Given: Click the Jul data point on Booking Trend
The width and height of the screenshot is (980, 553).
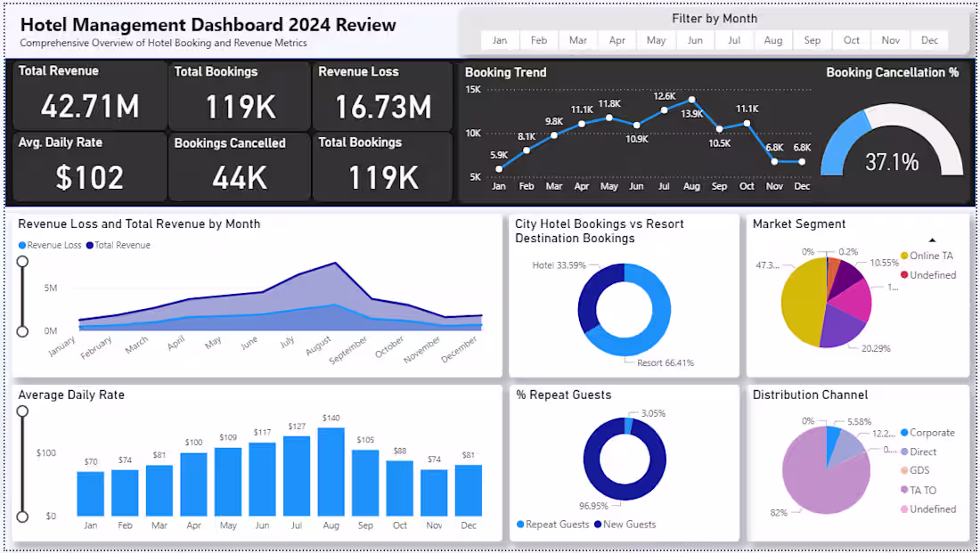Looking at the screenshot, I should (x=665, y=109).
